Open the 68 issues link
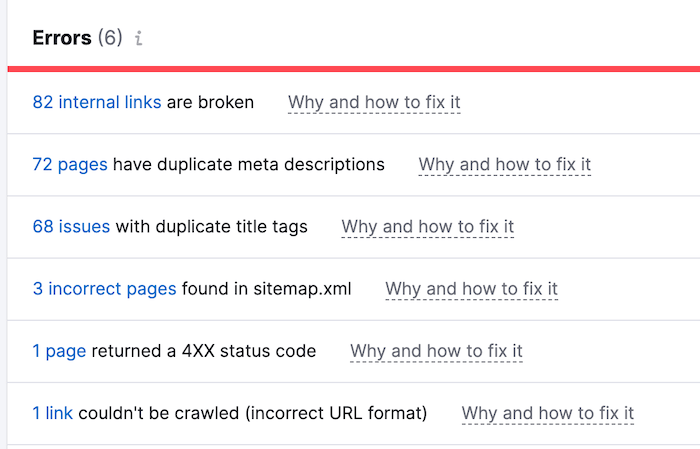This screenshot has width=700, height=449. point(71,227)
